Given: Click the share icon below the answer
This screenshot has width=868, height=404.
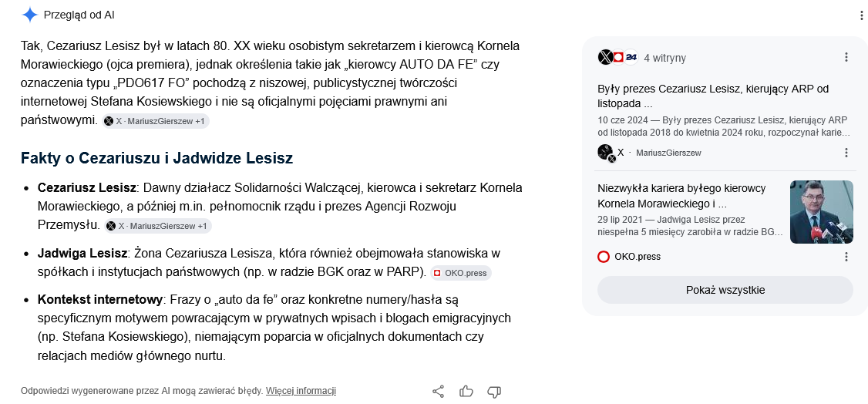Looking at the screenshot, I should pyautogui.click(x=438, y=391).
